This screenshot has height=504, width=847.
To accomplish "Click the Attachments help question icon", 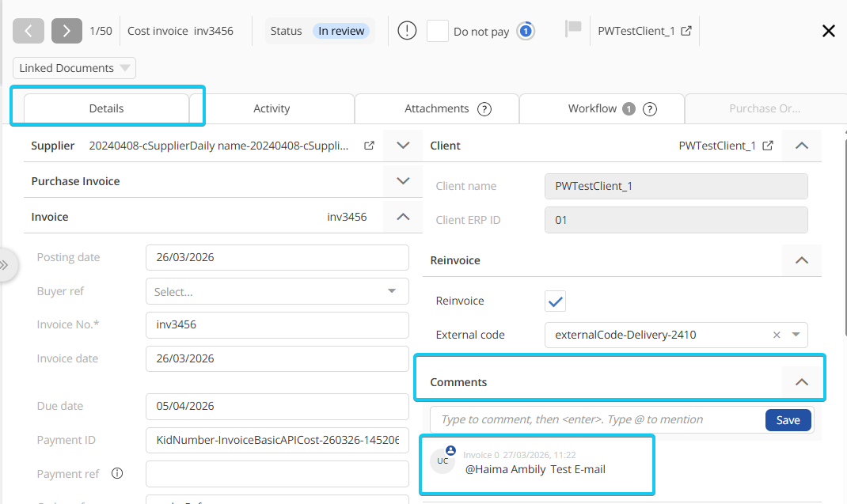I will [484, 109].
